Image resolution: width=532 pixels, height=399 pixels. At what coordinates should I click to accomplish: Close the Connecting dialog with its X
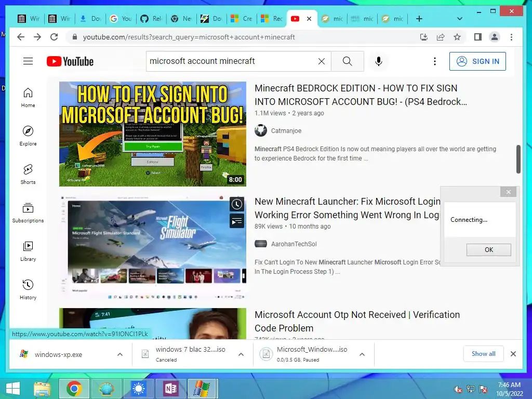508,192
